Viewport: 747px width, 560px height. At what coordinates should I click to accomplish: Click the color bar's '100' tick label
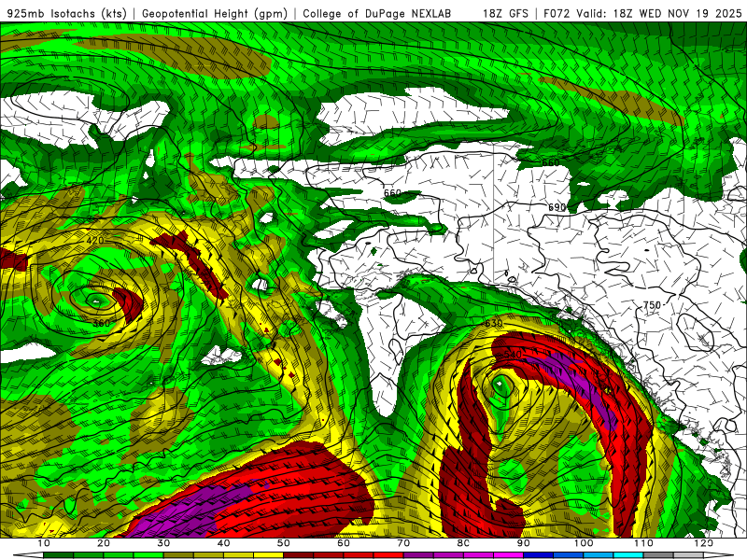click(x=584, y=543)
